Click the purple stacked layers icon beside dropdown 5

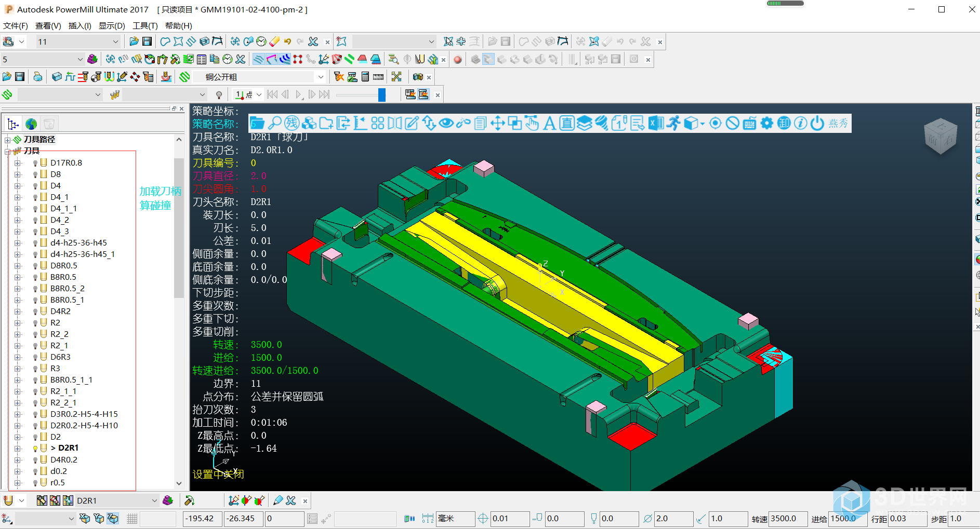(92, 59)
